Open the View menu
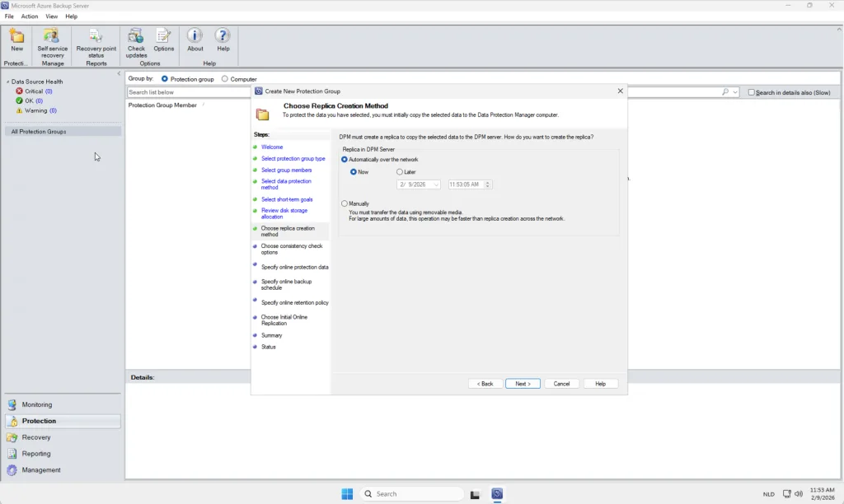The width and height of the screenshot is (844, 504). point(52,16)
